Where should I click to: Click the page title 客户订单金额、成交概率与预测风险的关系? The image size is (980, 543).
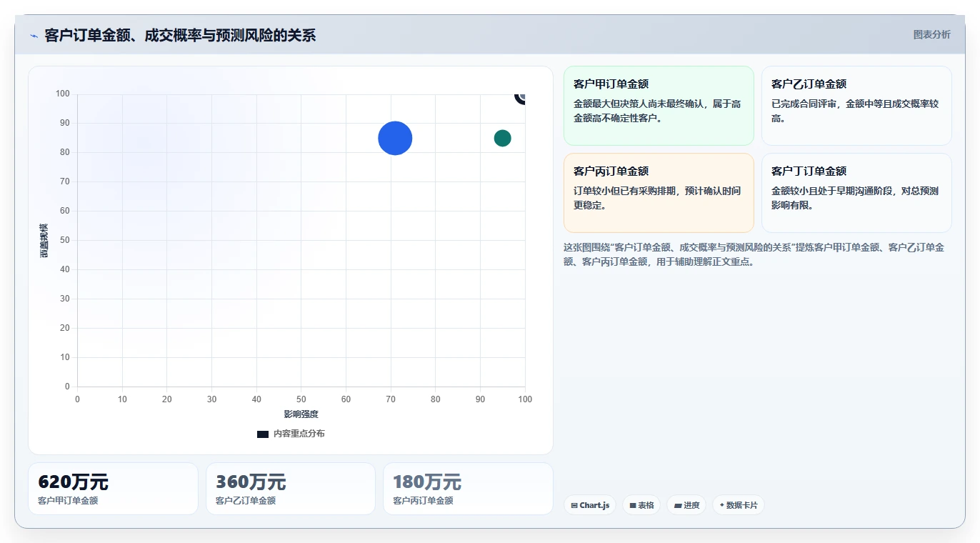[180, 35]
